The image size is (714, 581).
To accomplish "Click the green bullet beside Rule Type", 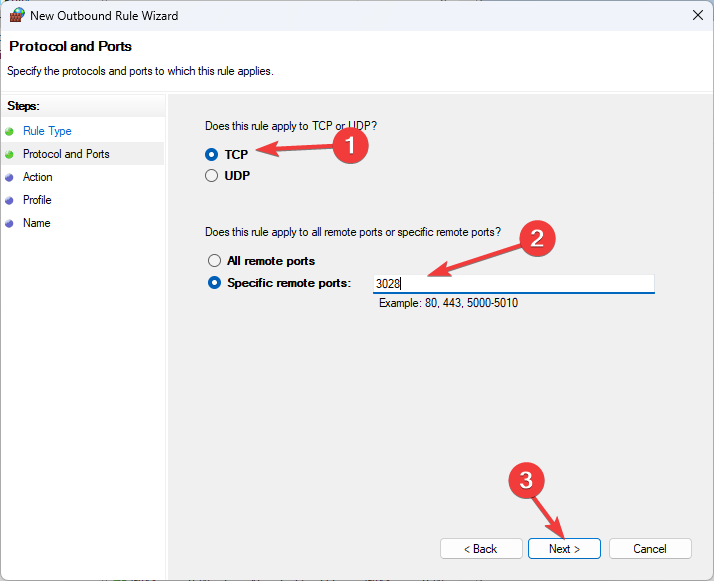I will 10,131.
